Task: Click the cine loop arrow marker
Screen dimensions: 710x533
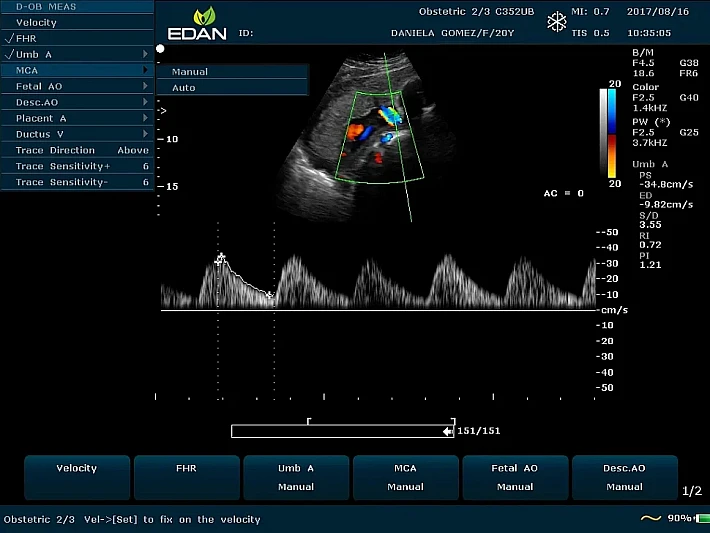Action: click(x=447, y=431)
